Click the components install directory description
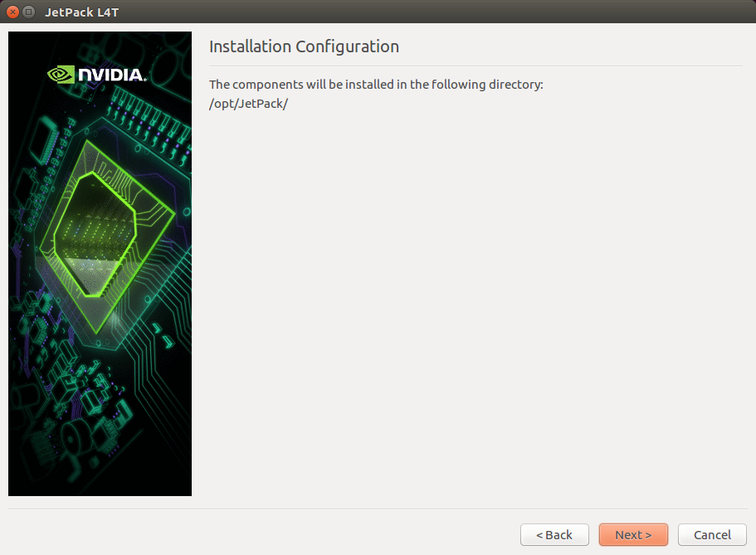This screenshot has width=756, height=555. [376, 85]
